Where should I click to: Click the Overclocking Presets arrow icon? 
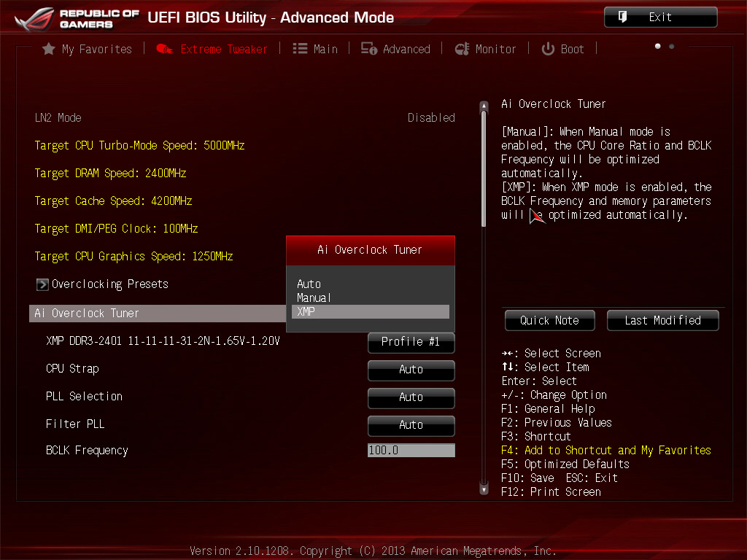coord(42,284)
